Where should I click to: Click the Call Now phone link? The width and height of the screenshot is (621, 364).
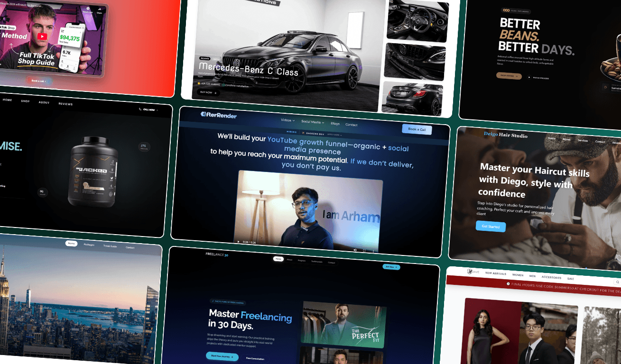(148, 109)
